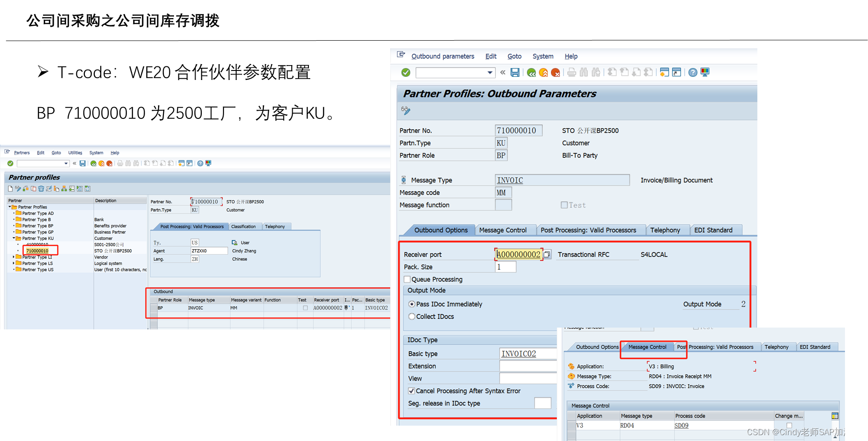This screenshot has height=441, width=868.
Task: Save the outbound parameters
Action: point(515,72)
